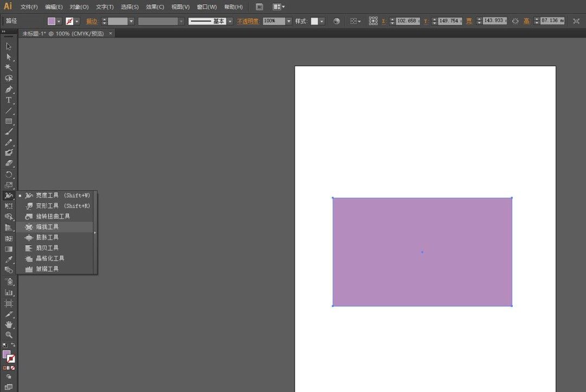Swap fill and stroke colors
This screenshot has width=586, height=392.
click(13, 345)
